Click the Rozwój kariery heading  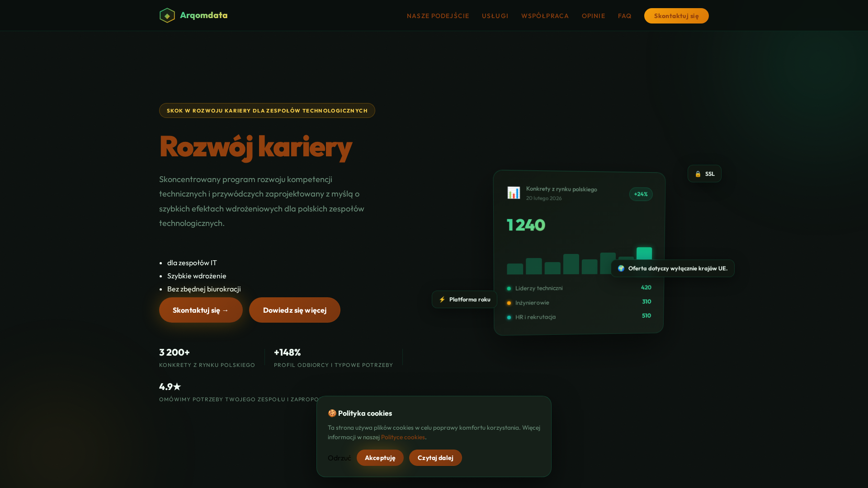pos(256,146)
